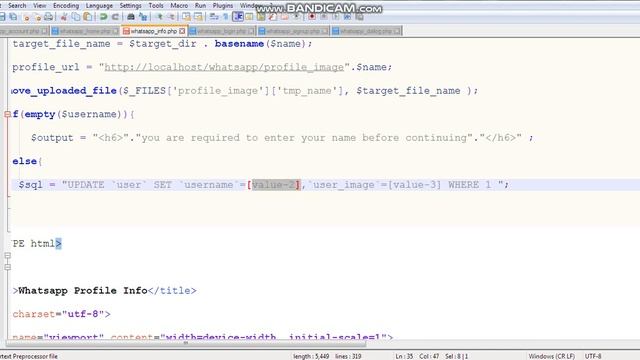Click the else keyword in the code
The height and width of the screenshot is (360, 640).
(x=24, y=161)
